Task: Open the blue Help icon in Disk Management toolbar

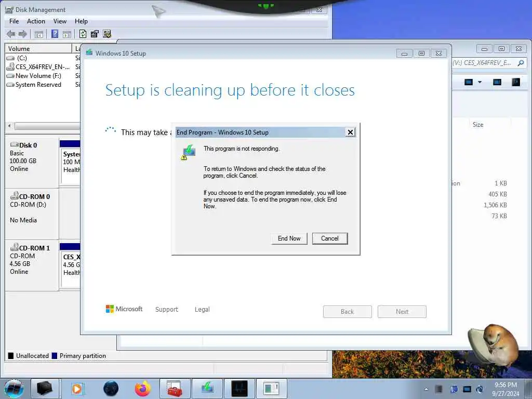Action: [x=55, y=34]
